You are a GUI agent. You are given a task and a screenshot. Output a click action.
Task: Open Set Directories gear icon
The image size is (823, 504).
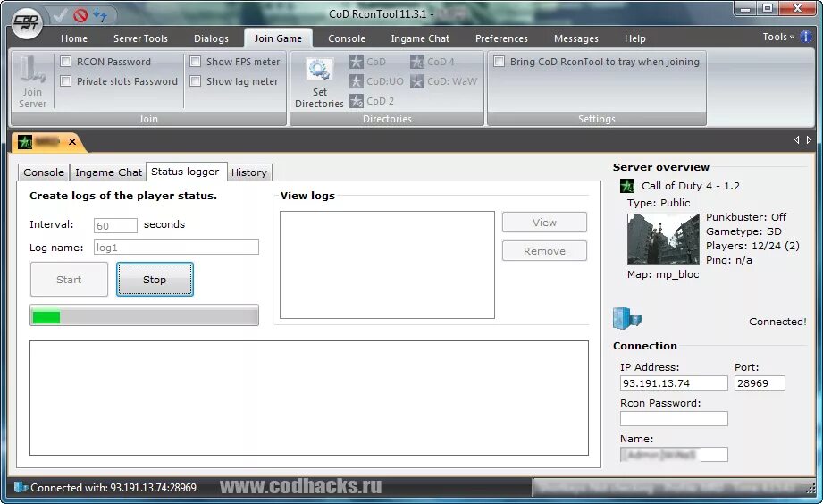(x=320, y=70)
